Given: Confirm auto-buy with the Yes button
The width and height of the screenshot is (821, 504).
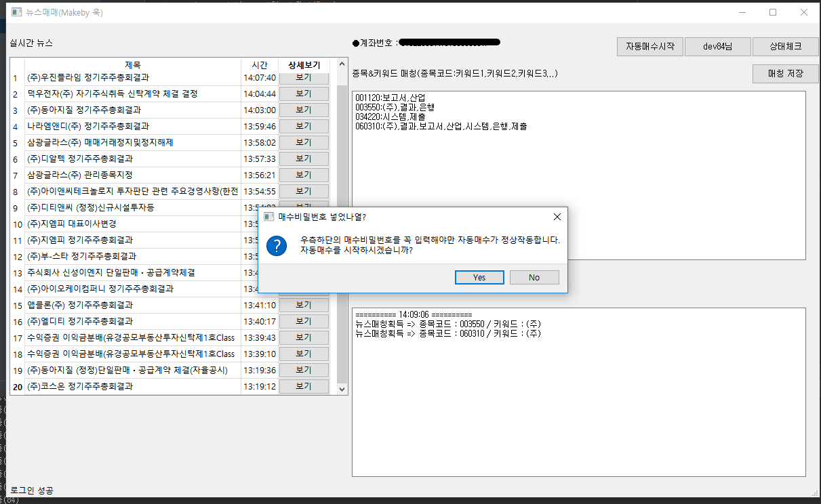Looking at the screenshot, I should (479, 277).
